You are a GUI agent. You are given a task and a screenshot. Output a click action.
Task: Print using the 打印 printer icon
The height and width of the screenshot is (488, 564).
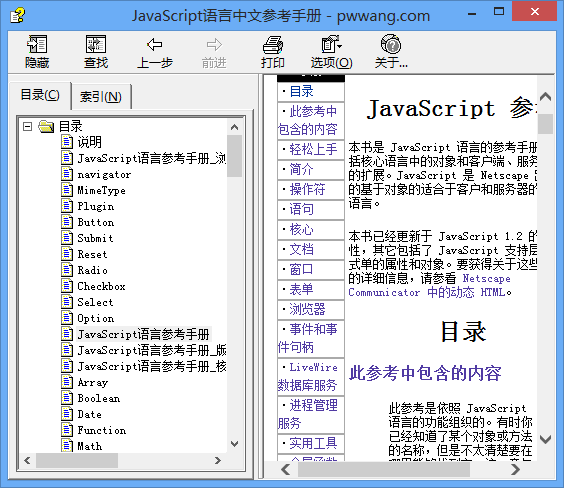(x=273, y=45)
